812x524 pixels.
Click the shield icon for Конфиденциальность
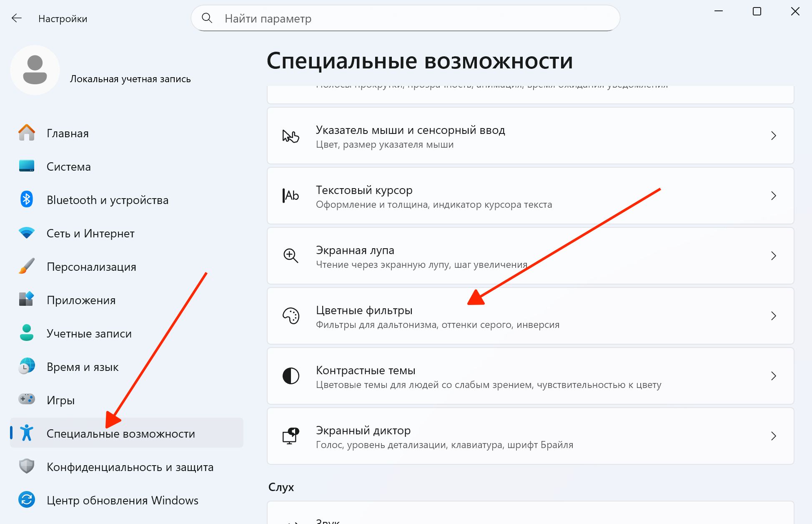pos(27,466)
